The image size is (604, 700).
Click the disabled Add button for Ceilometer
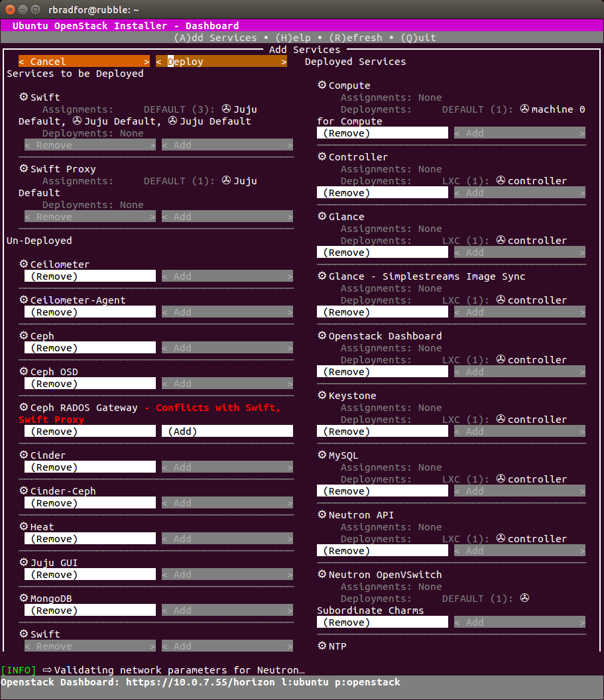point(227,276)
